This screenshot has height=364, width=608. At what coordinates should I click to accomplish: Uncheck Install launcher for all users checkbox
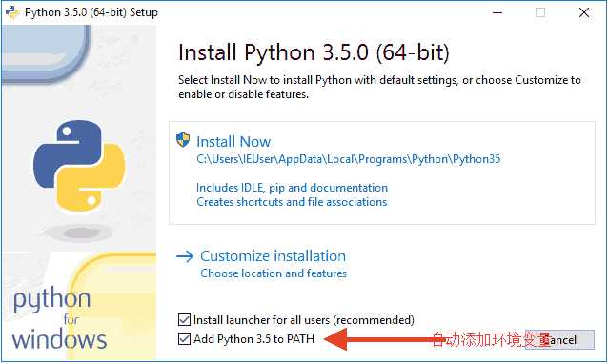(184, 320)
